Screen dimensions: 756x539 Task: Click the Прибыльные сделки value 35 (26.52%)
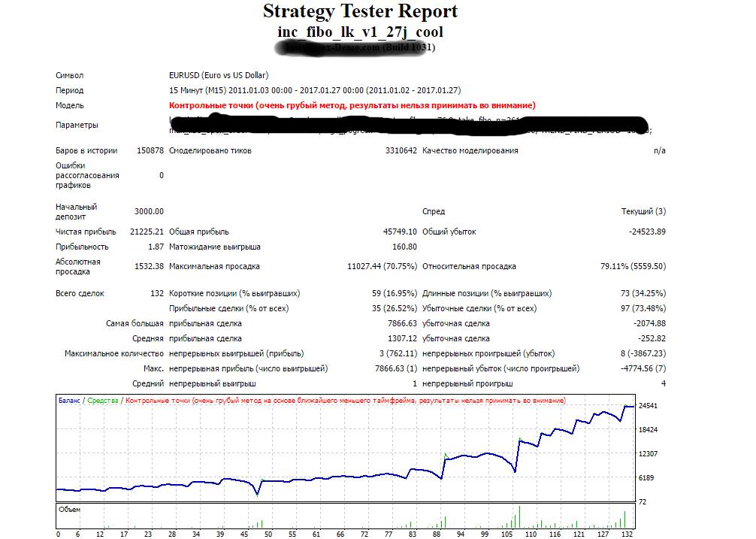coord(395,308)
